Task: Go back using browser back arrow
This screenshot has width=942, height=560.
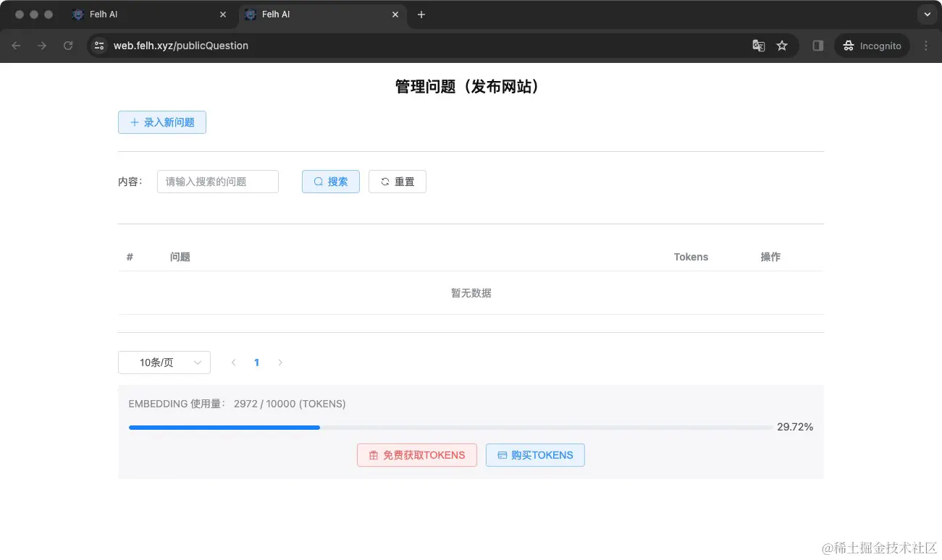Action: coord(16,46)
